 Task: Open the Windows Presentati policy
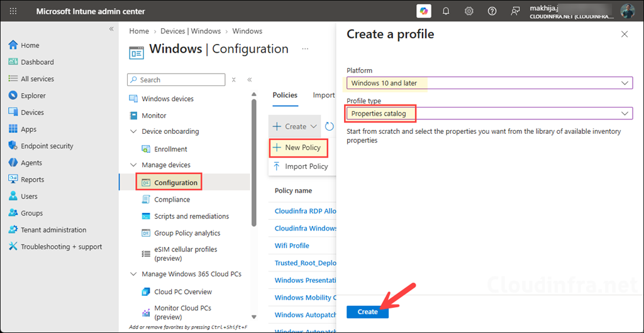[x=305, y=280]
